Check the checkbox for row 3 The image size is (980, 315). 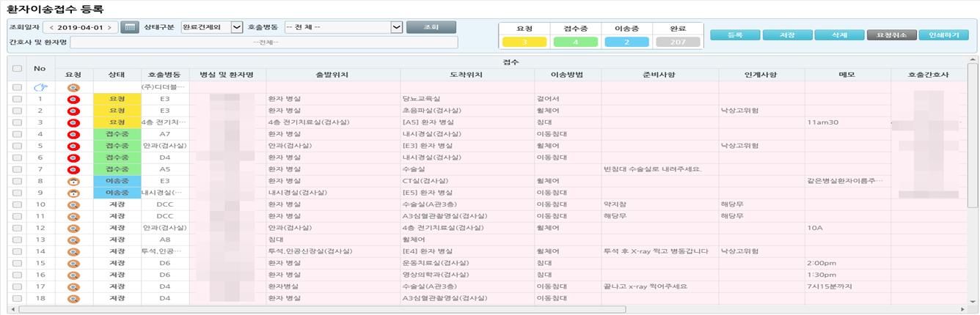tap(17, 122)
